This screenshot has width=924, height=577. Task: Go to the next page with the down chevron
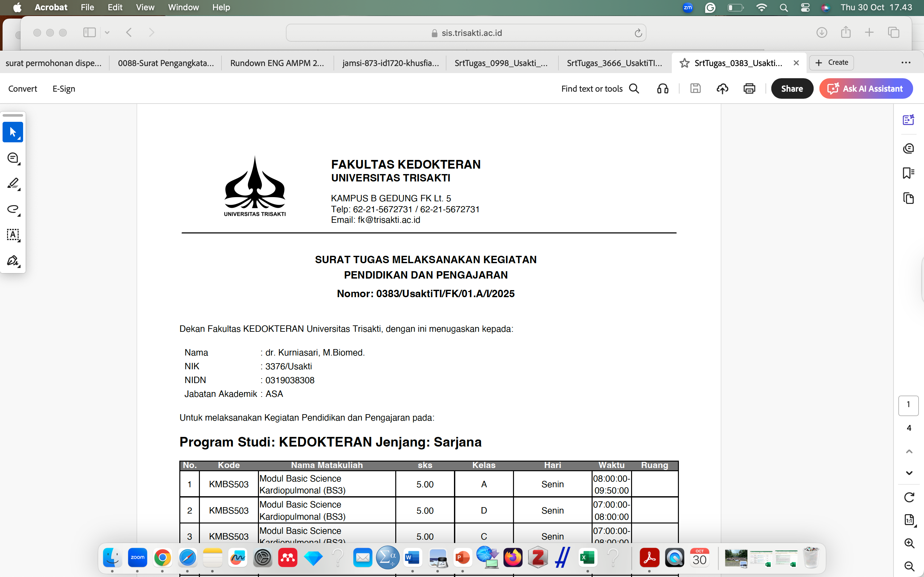coord(909,473)
